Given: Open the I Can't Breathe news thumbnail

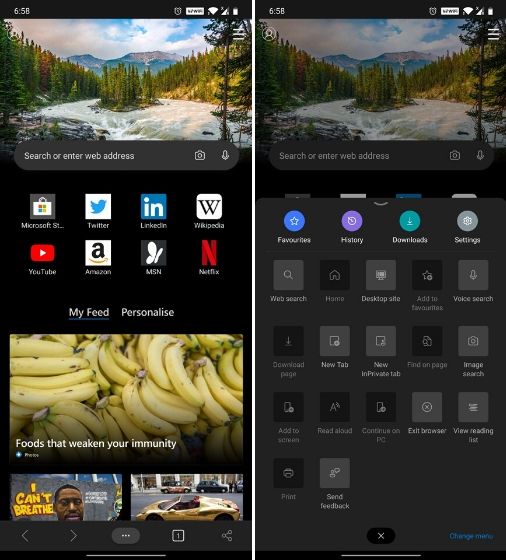Looking at the screenshot, I should click(66, 497).
